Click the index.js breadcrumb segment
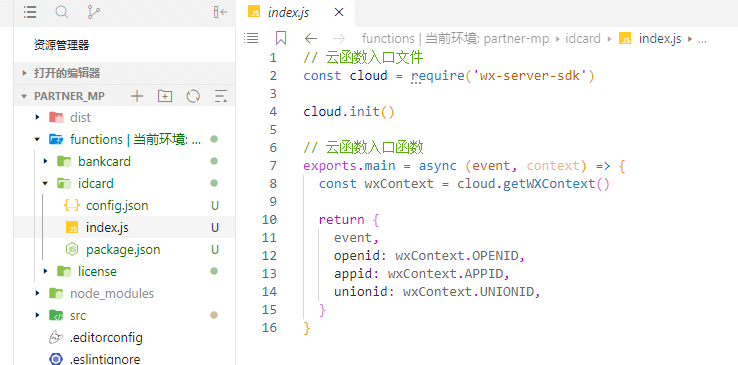Screen dimensions: 738x365 click(660, 39)
